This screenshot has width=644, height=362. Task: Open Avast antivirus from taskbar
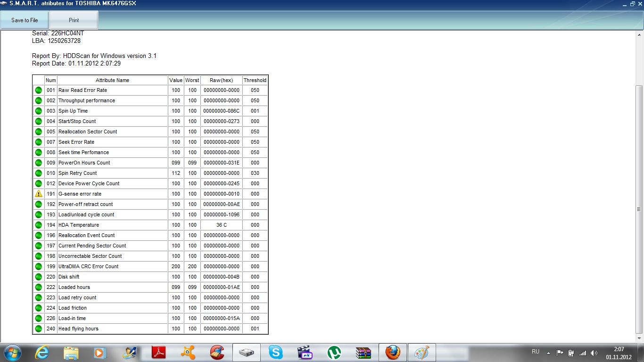pos(188,353)
